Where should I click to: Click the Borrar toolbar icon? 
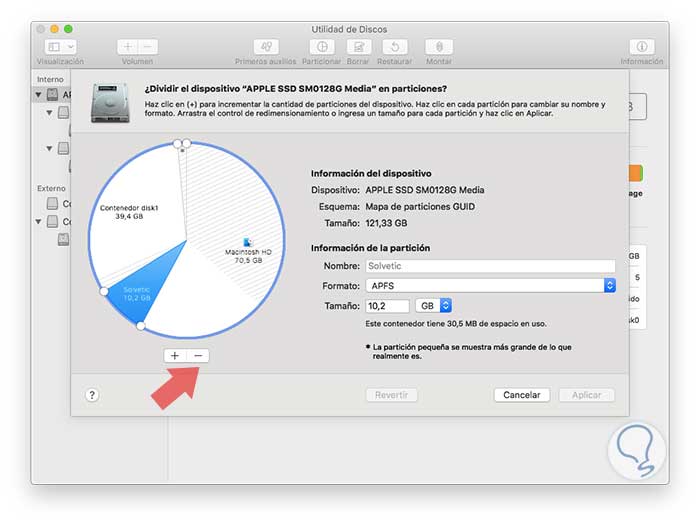tap(358, 47)
